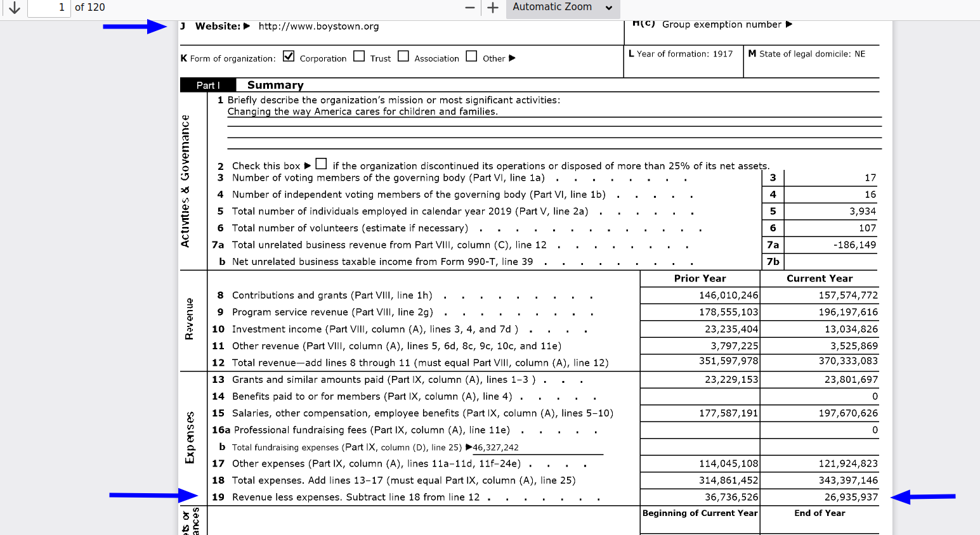Click 'Beginning of Current Year' header
Screen dimensions: 980x535
pyautogui.click(x=700, y=513)
